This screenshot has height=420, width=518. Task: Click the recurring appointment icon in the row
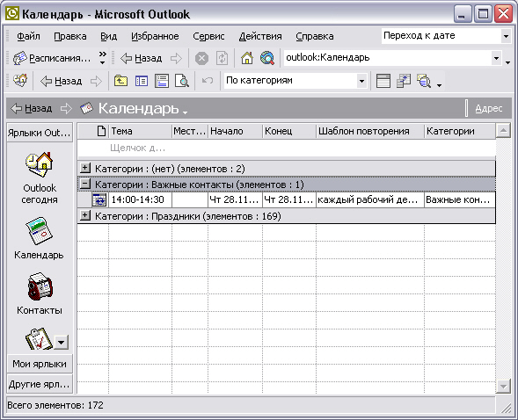[99, 200]
